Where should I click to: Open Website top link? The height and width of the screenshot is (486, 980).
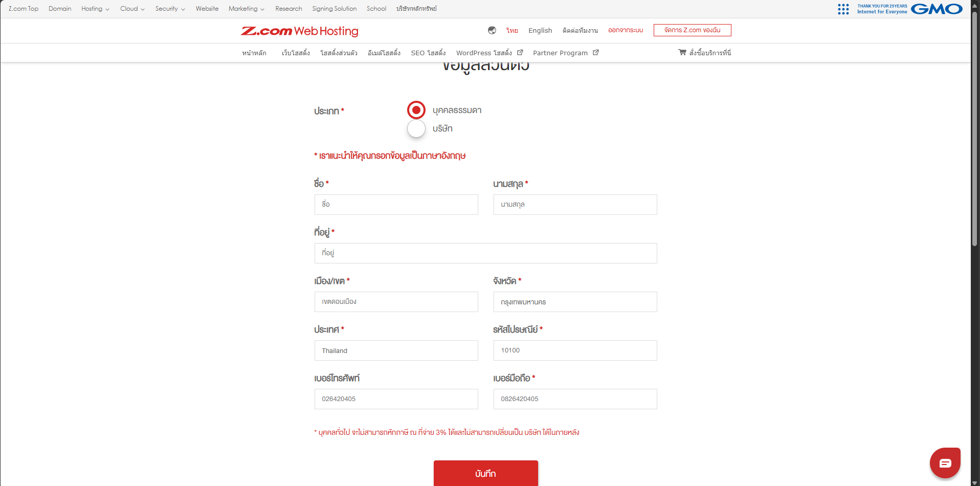coord(207,9)
